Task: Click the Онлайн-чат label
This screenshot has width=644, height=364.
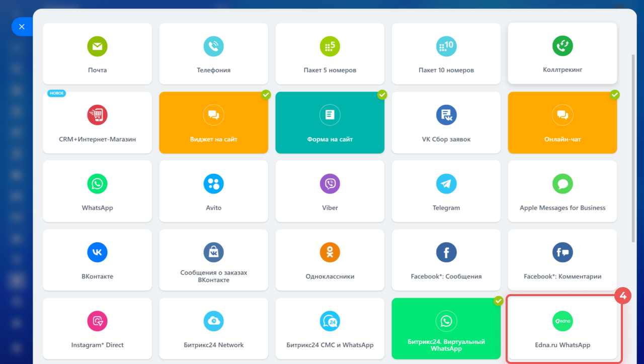Action: pyautogui.click(x=562, y=139)
